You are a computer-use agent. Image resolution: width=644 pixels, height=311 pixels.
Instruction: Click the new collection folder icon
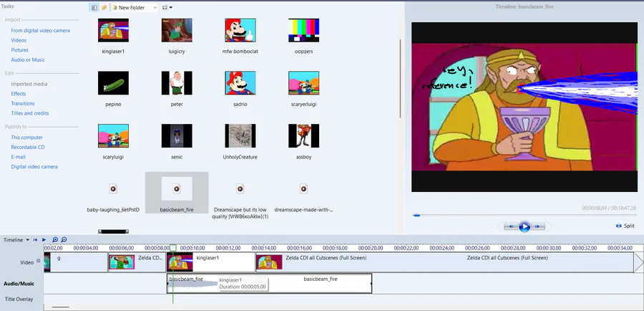click(104, 7)
